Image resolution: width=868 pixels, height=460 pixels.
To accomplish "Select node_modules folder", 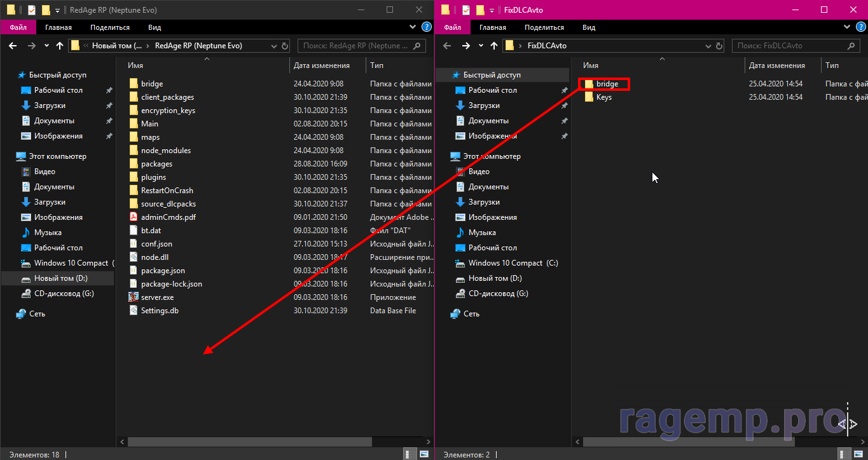I will [x=166, y=150].
